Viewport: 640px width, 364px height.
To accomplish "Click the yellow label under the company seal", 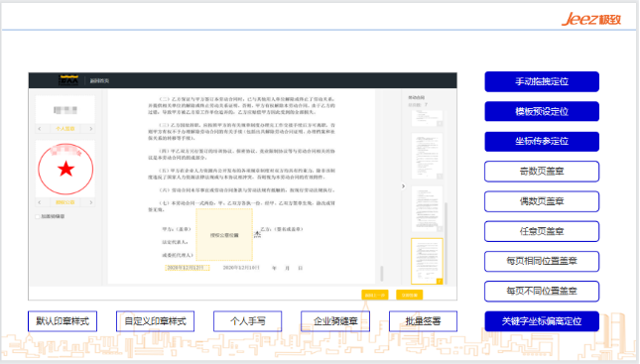I will coord(65,202).
